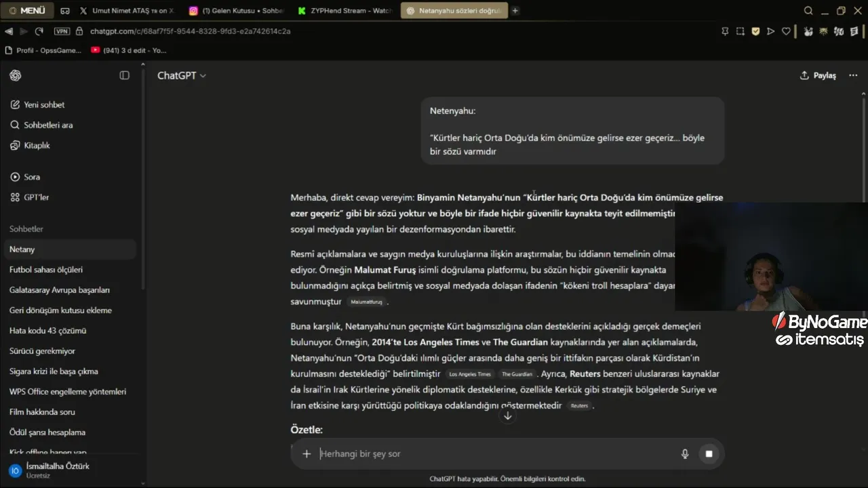Open Hata kodu 43 çözümü chat
This screenshot has height=488, width=868.
[x=71, y=331]
